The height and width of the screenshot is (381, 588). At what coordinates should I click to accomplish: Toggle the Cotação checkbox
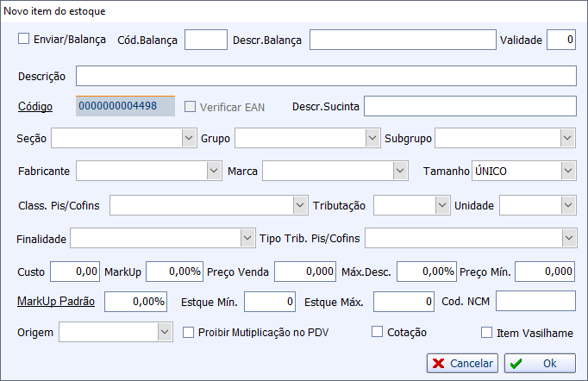(377, 332)
